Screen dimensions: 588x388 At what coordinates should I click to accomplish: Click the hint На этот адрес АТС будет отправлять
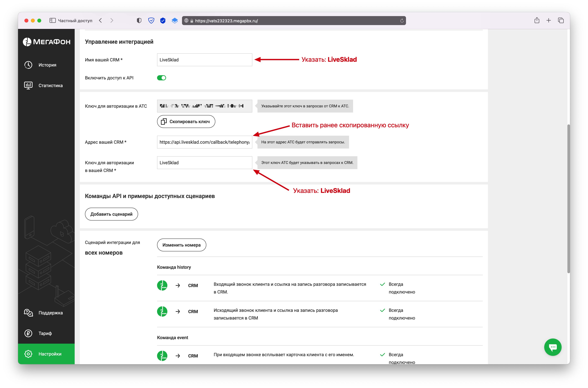click(x=303, y=142)
